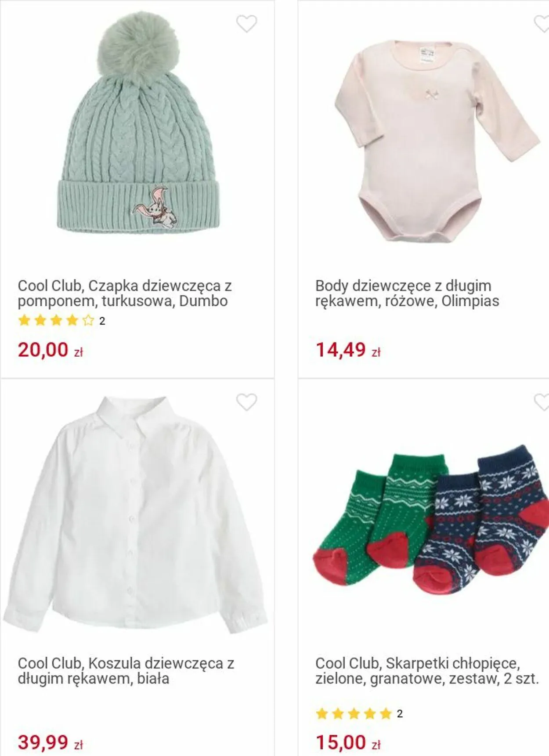Favorite the turquoise Dumbo pompom hat
This screenshot has height=756, width=549.
246,23
